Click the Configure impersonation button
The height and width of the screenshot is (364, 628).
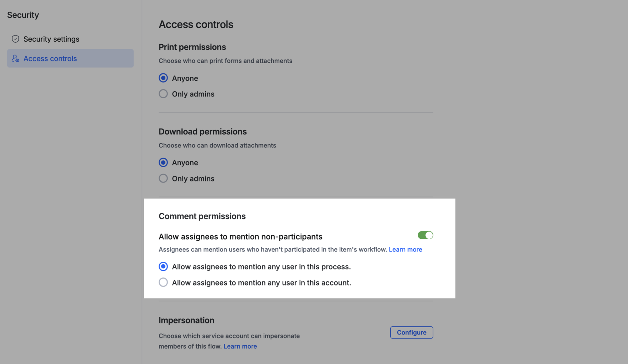coord(411,332)
